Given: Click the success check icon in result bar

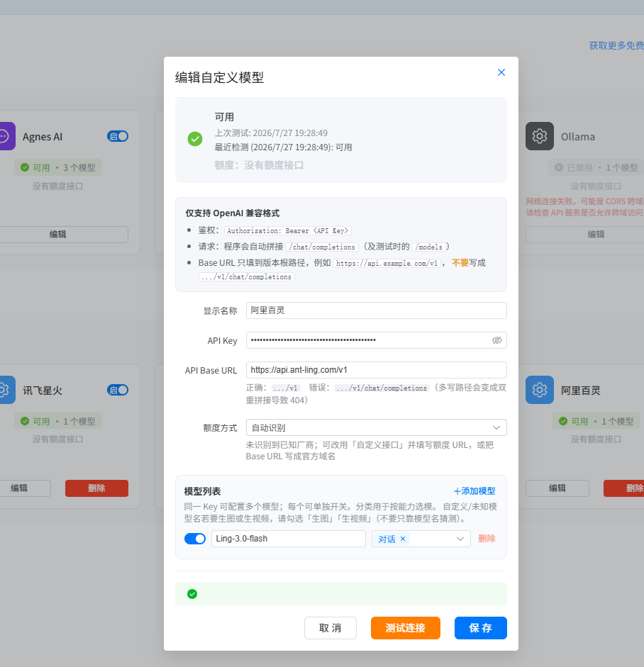Looking at the screenshot, I should [192, 594].
